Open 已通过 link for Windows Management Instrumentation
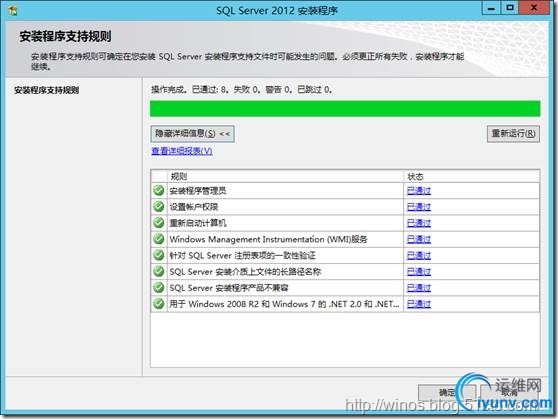This screenshot has height=419, width=558. pyautogui.click(x=419, y=239)
